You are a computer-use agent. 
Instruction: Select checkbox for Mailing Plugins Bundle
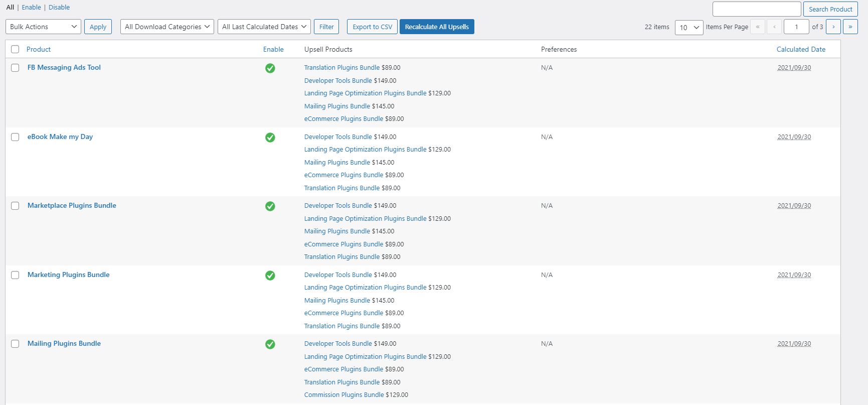click(x=15, y=344)
